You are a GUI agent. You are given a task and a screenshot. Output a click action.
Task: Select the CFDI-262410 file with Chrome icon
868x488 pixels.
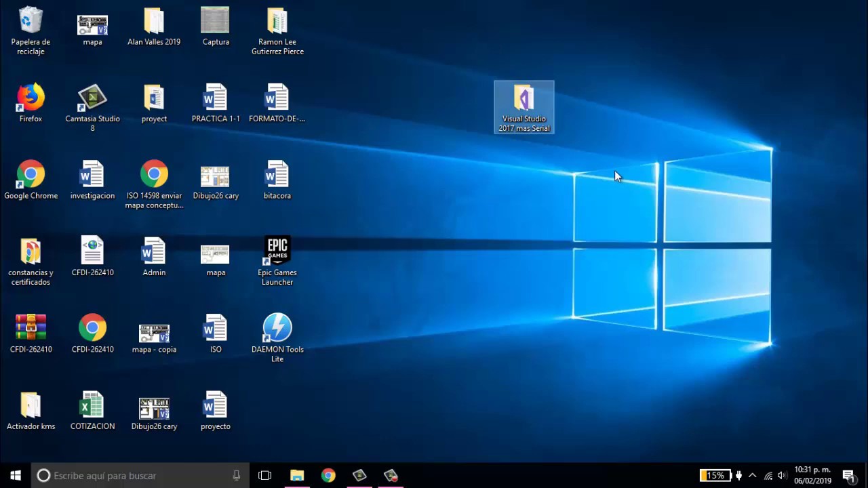point(92,334)
